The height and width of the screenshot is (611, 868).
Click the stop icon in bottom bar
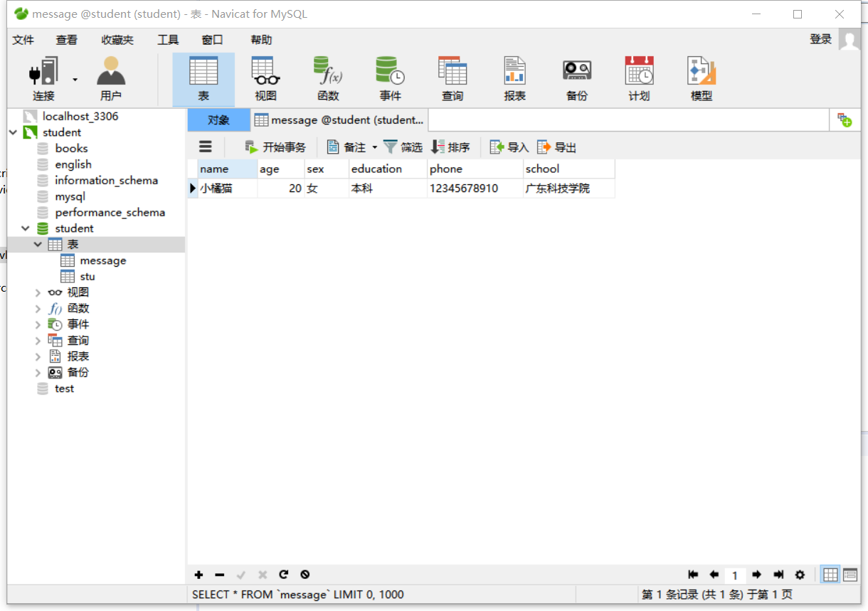coord(305,575)
